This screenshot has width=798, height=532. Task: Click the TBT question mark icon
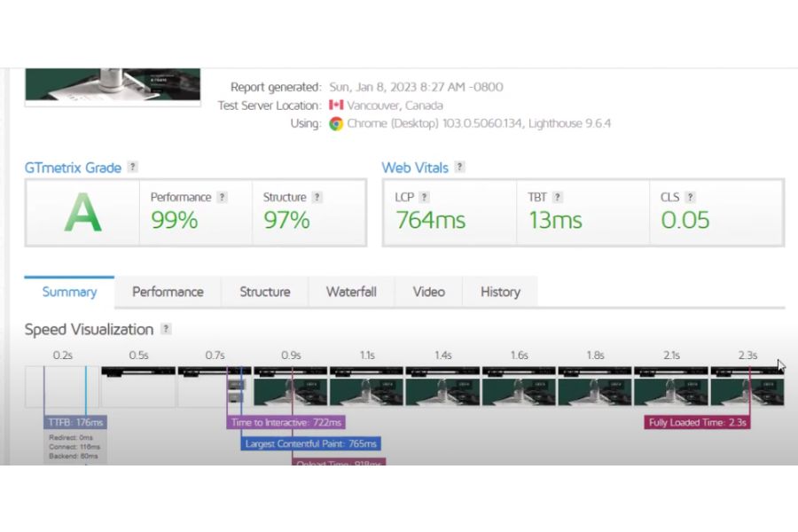click(557, 197)
